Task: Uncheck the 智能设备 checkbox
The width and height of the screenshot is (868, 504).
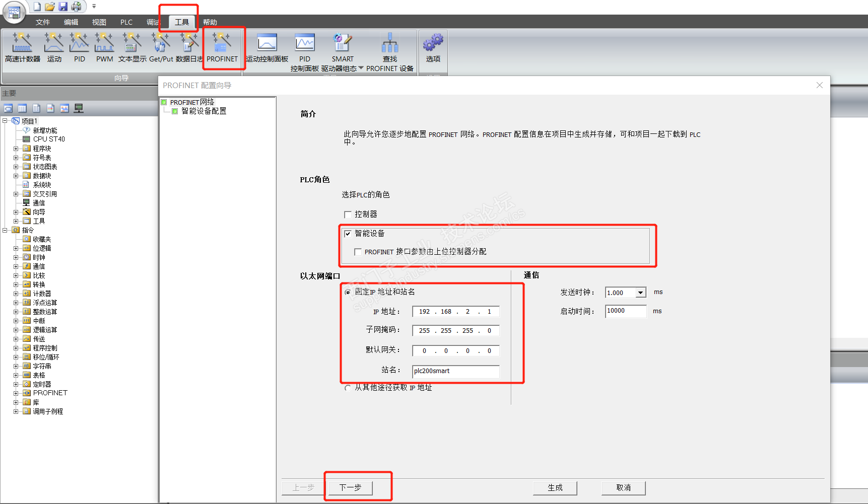Action: (x=348, y=234)
